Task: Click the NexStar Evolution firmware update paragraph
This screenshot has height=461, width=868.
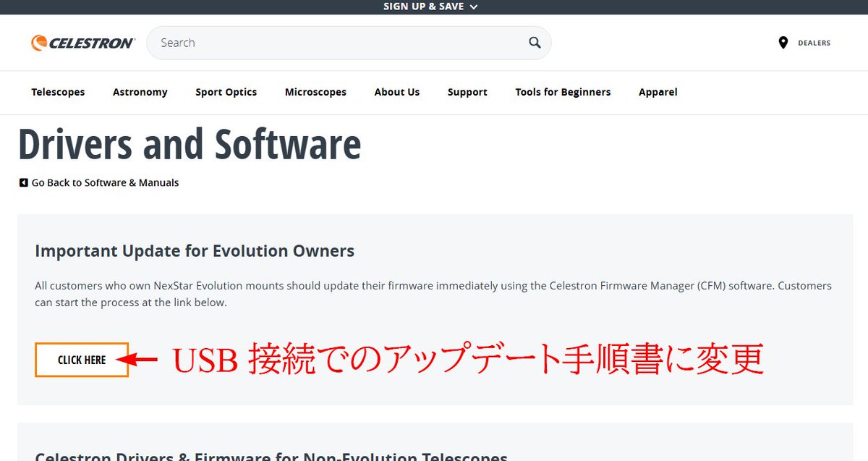Action: pos(433,294)
